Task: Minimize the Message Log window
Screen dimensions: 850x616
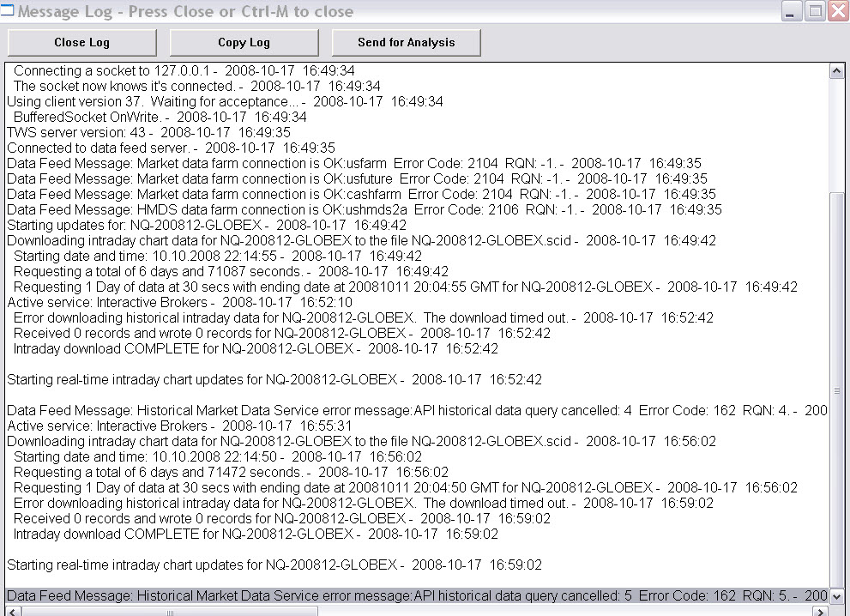Action: click(x=791, y=11)
